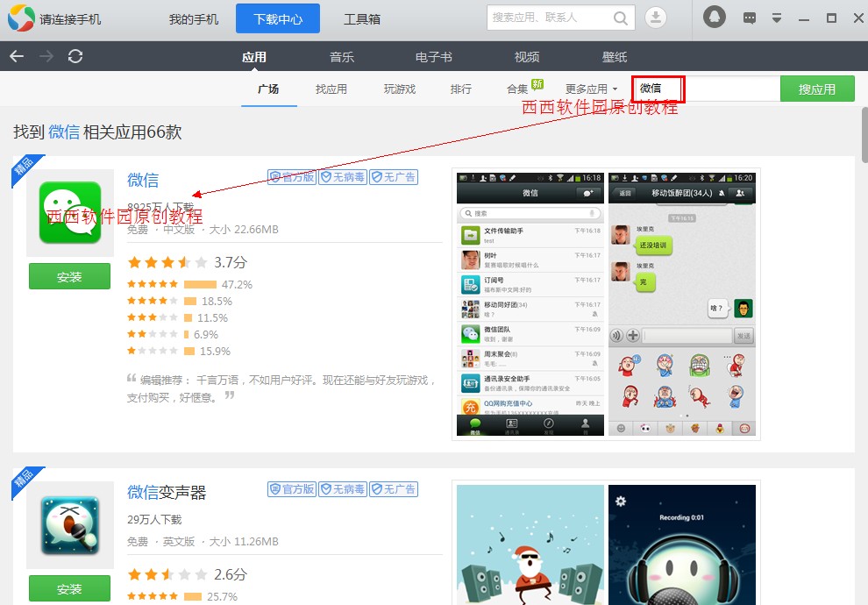Screen dimensions: 868x605
Task: Select 应用 category
Action: tap(254, 56)
